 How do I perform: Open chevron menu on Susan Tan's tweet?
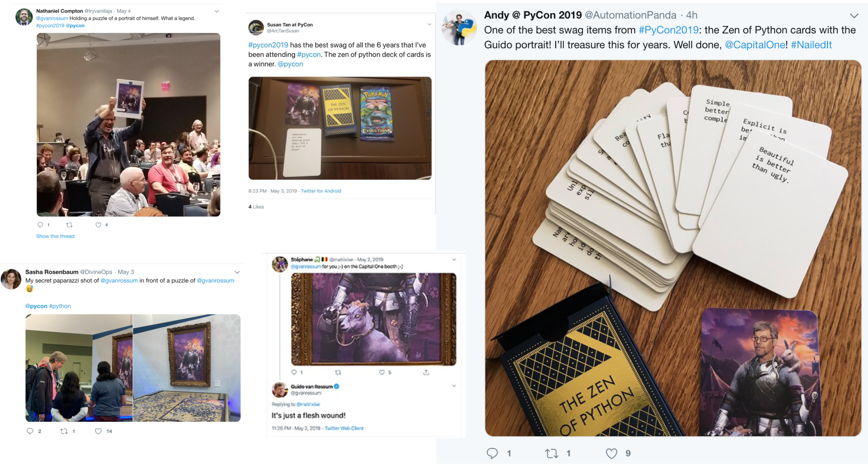point(429,24)
